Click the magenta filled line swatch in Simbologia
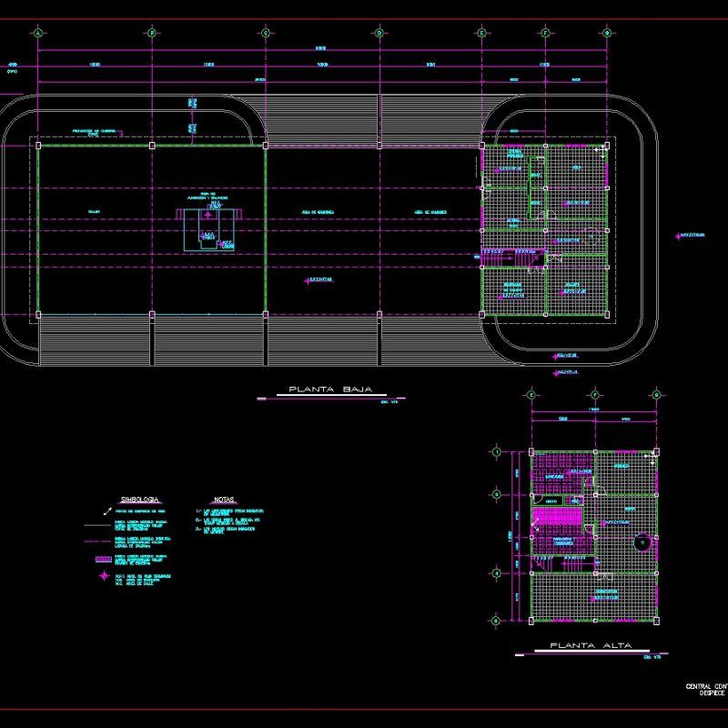This screenshot has width=728, height=728. pyautogui.click(x=103, y=559)
